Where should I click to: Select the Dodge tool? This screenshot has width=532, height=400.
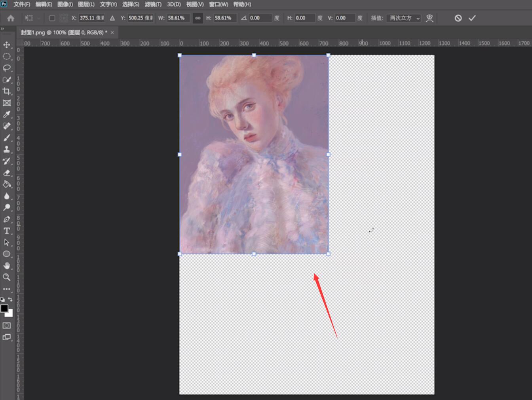click(7, 208)
